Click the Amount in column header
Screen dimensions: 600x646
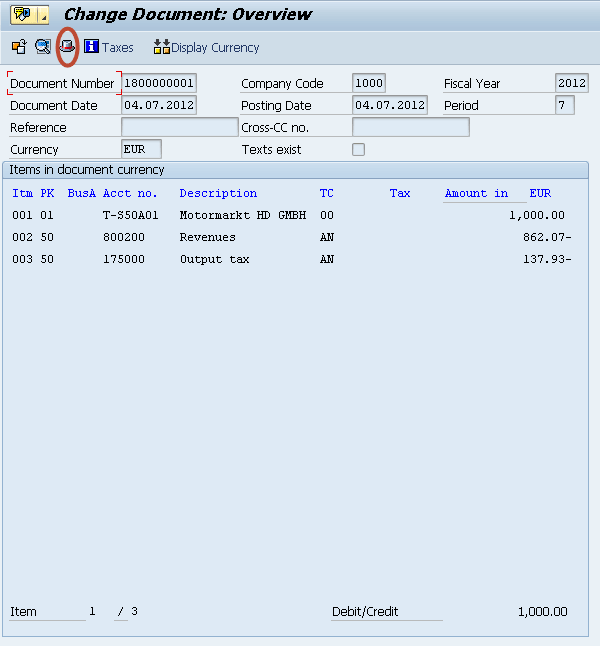476,193
